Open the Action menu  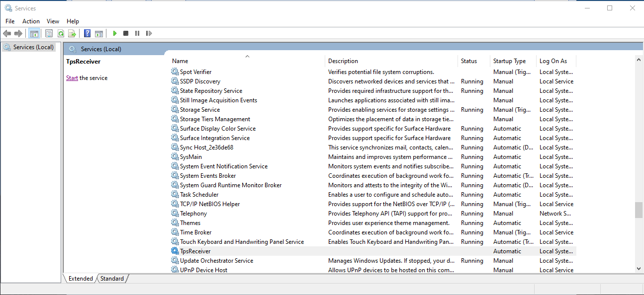coord(31,21)
